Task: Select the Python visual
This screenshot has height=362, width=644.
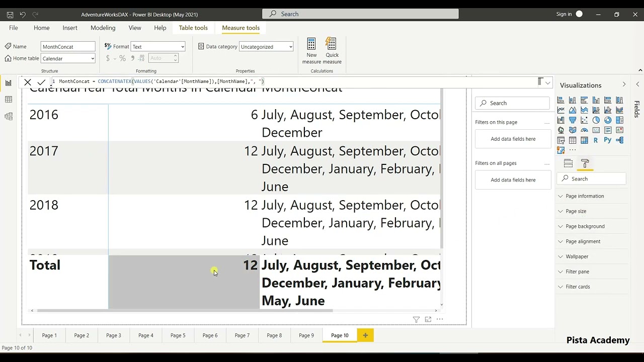Action: click(608, 140)
